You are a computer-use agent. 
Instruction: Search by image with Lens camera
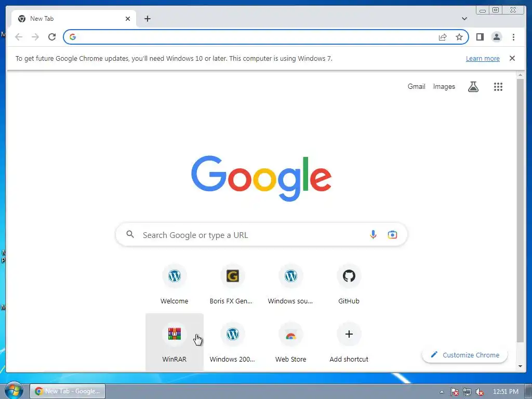393,234
